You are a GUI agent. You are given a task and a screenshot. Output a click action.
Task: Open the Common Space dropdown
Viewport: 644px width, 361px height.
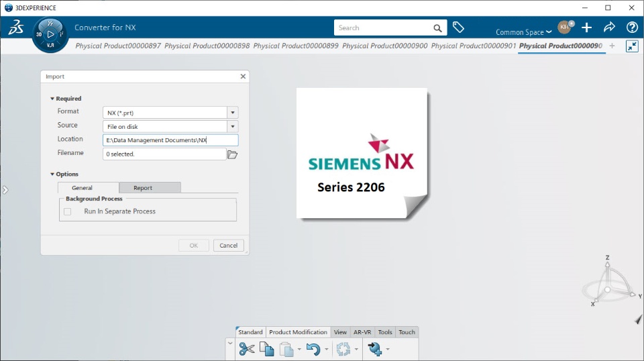[523, 32]
